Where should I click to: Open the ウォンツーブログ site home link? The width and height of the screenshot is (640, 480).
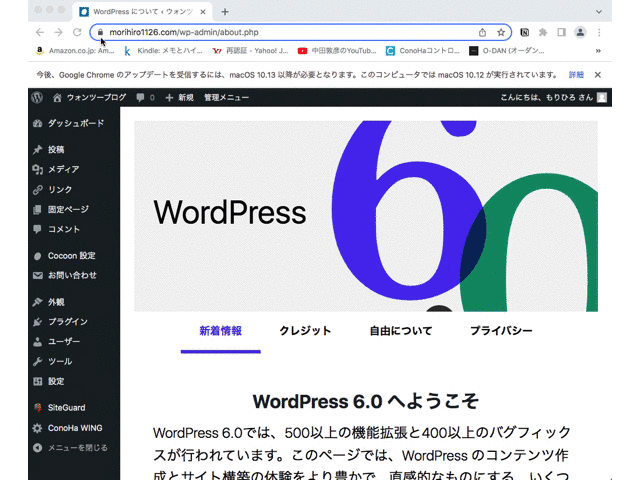click(x=89, y=98)
